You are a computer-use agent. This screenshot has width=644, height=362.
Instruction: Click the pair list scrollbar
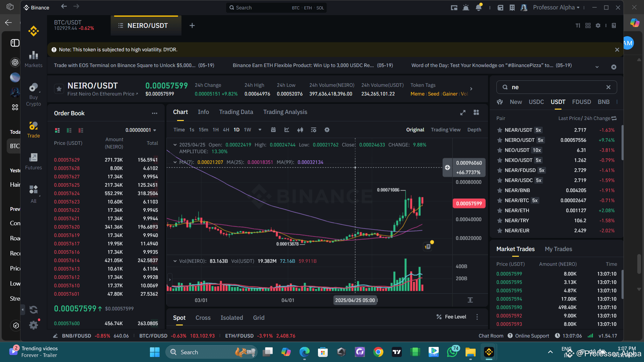click(622, 142)
